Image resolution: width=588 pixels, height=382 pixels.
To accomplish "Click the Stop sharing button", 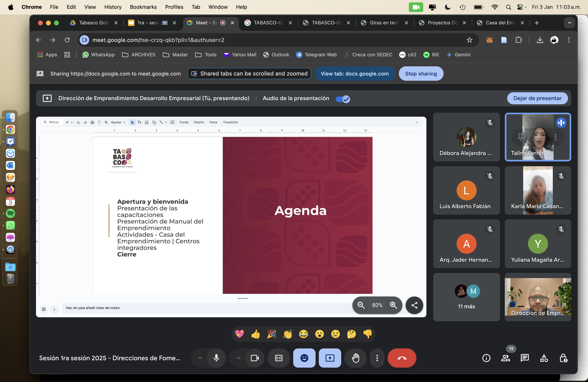I will (x=421, y=74).
